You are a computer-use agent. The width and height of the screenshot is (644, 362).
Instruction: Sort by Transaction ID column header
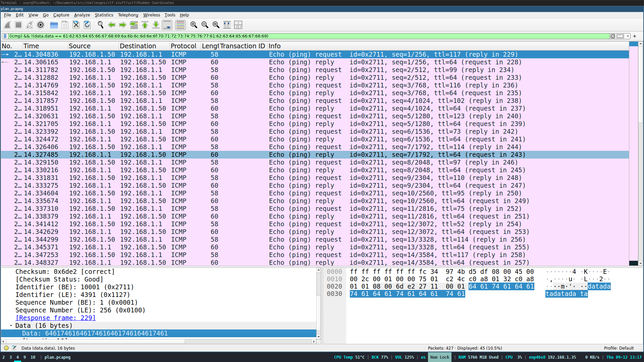(243, 46)
